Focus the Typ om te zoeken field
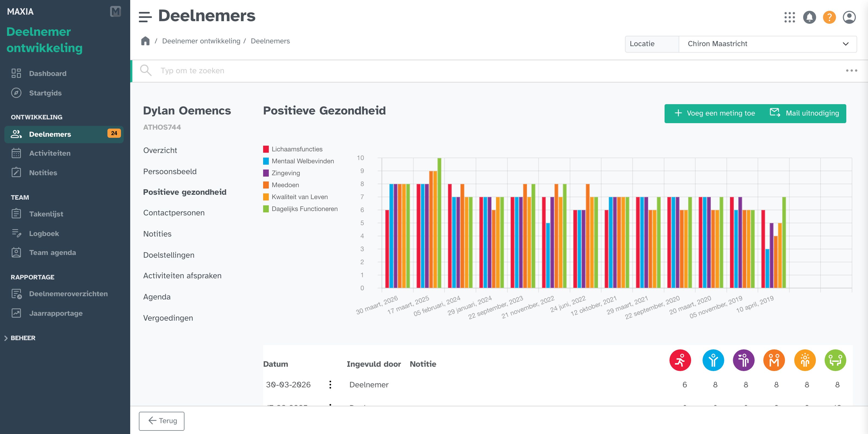 (499, 71)
